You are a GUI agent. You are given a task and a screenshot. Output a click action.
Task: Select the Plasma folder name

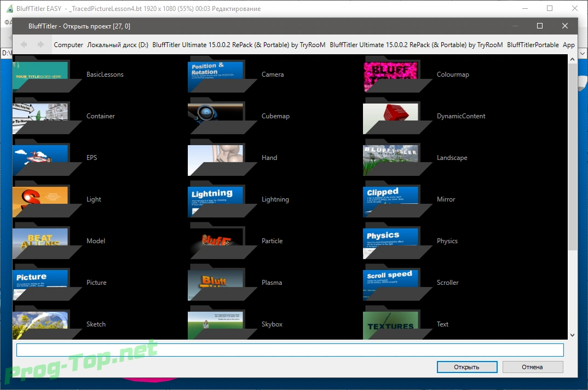click(272, 283)
